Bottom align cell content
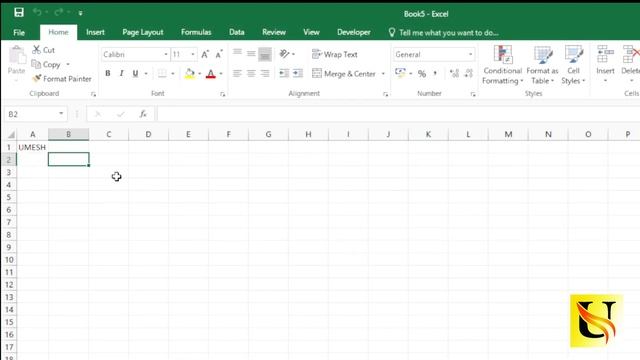This screenshot has height=360, width=640. pyautogui.click(x=265, y=54)
